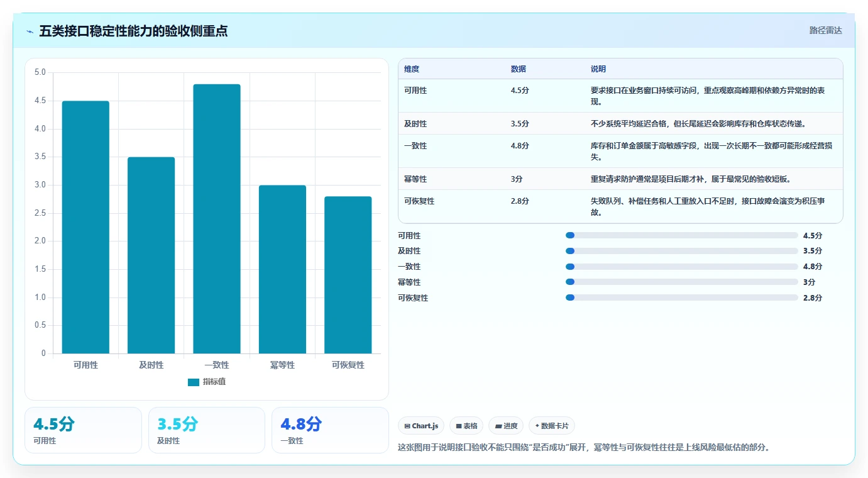The width and height of the screenshot is (868, 478).
Task: Click the 指标值 legend text
Action: point(214,382)
